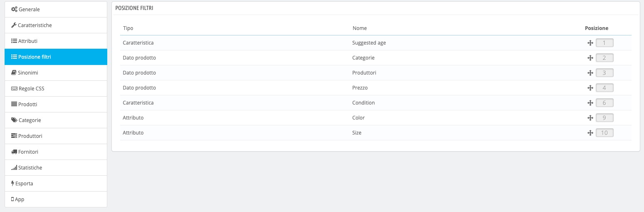Go to Regole CSS settings
The height and width of the screenshot is (212, 644).
tap(56, 89)
